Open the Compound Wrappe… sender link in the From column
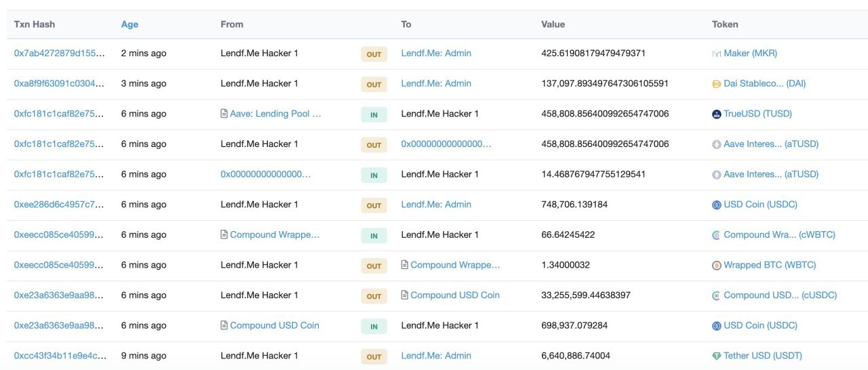Screen dimensions: 868x370 pos(275,235)
